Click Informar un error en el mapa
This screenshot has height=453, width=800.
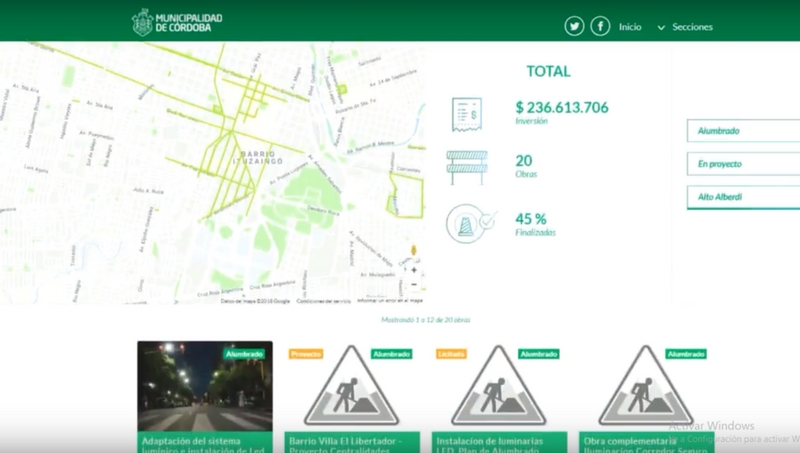click(x=389, y=300)
